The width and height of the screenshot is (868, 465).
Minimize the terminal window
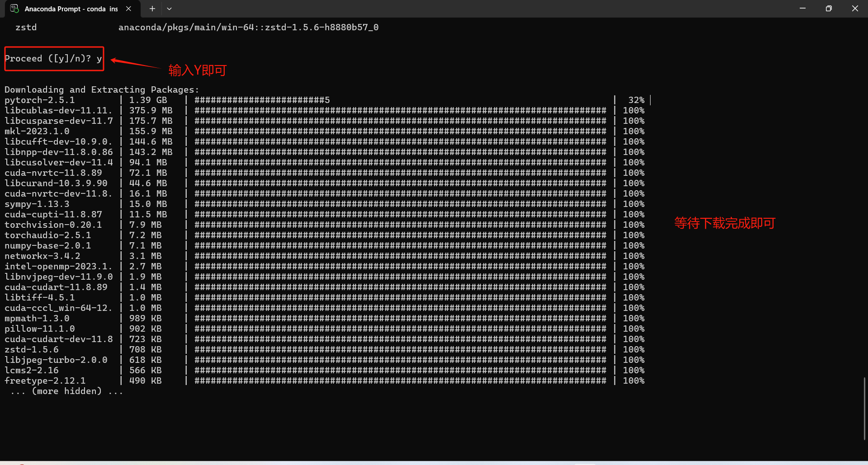click(802, 9)
